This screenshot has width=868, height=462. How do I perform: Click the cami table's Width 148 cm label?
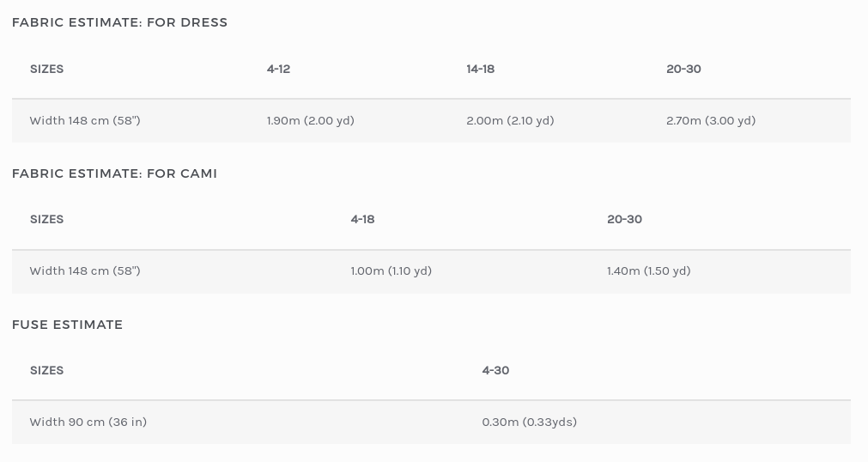pos(85,271)
